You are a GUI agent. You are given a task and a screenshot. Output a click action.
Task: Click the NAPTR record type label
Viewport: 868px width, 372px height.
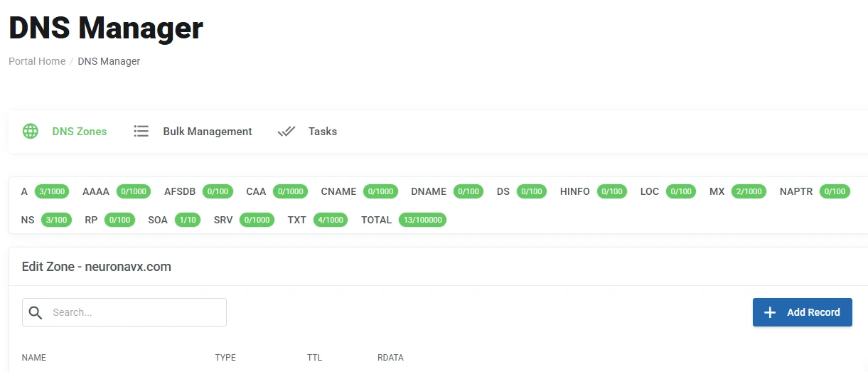point(796,191)
